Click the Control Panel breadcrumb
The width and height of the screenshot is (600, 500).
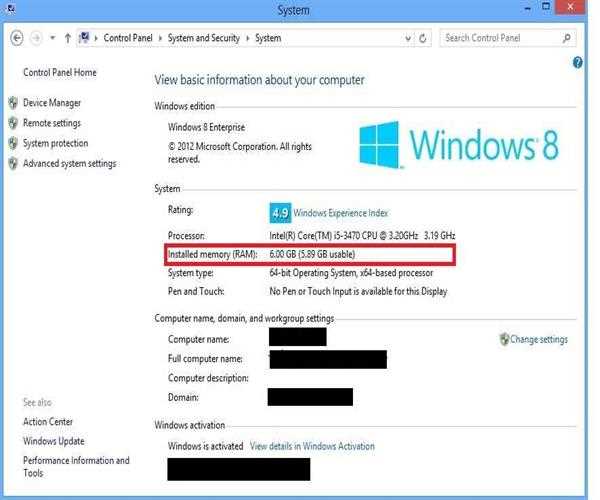[130, 38]
